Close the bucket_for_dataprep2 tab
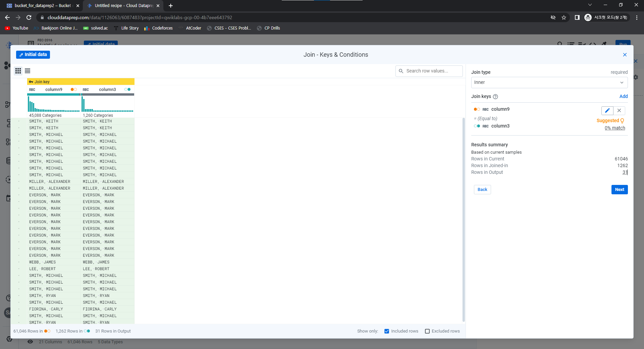Viewport: 644px width, 349px height. pos(78,6)
